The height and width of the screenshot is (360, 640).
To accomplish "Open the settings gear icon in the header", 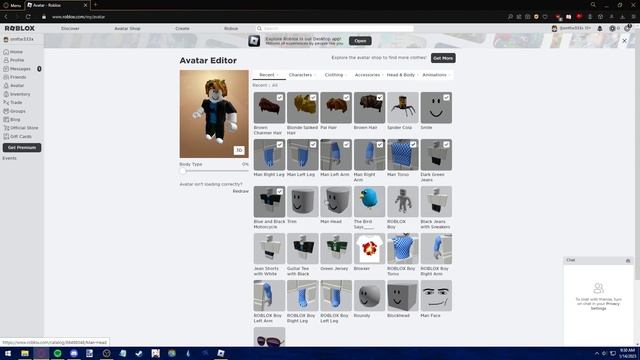I will pyautogui.click(x=627, y=29).
